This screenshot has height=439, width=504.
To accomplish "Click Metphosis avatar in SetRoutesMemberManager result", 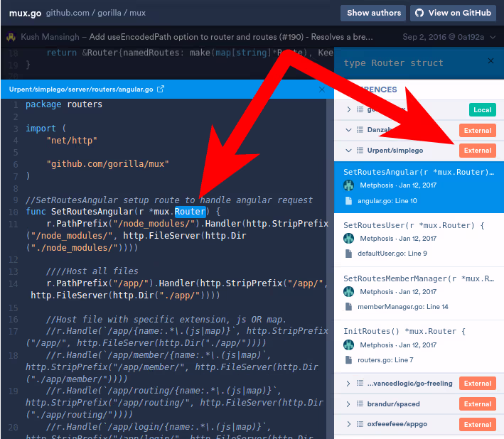I will point(348,291).
